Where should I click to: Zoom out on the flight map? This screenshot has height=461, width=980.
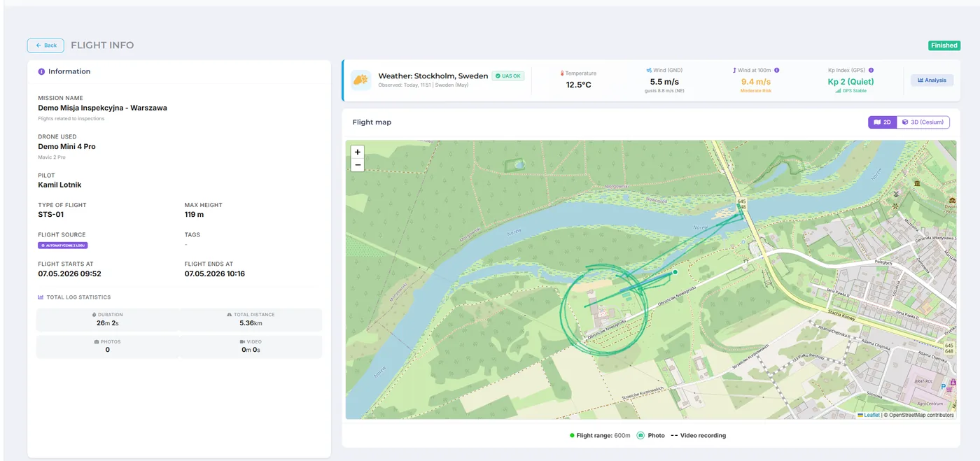(x=358, y=165)
